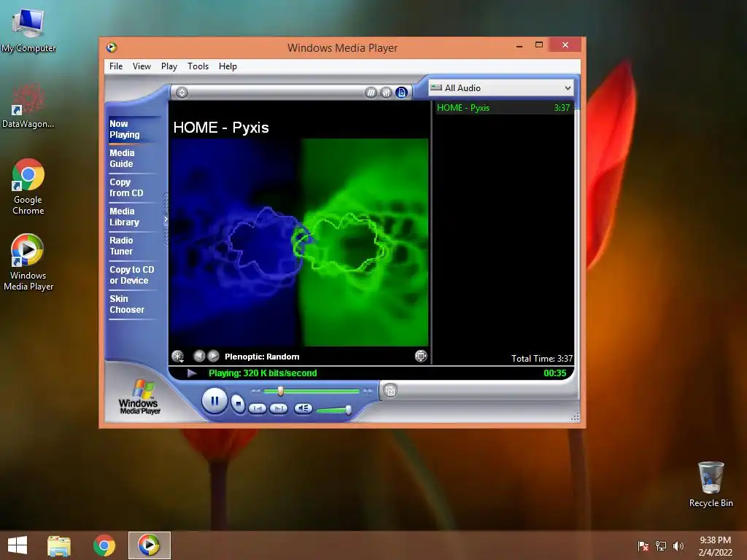
Task: Toggle the playlist pane display button
Action: click(x=402, y=93)
